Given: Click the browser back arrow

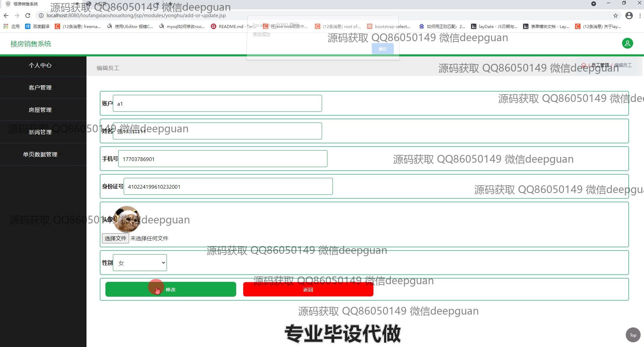Looking at the screenshot, I should (6, 16).
